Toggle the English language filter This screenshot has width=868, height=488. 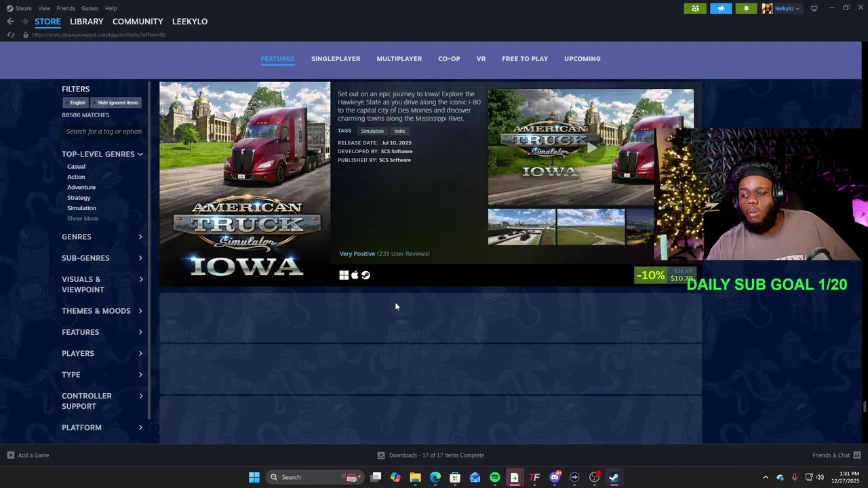[x=77, y=102]
